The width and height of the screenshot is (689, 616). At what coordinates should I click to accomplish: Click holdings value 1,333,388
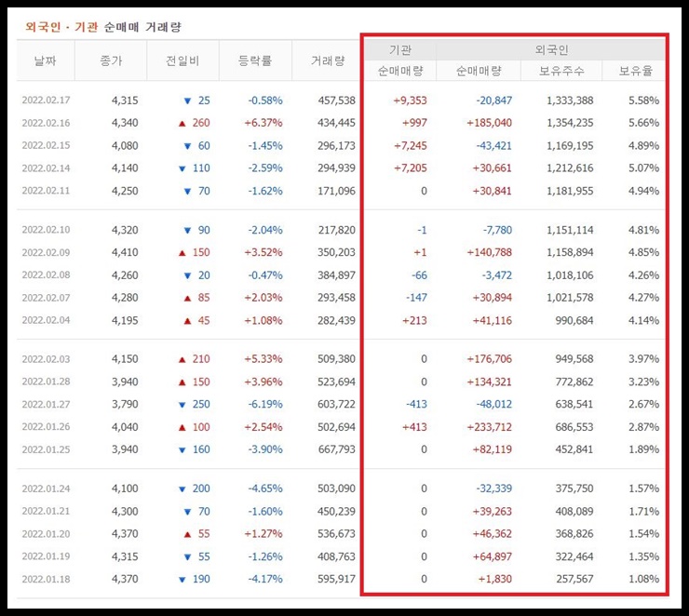click(x=570, y=100)
